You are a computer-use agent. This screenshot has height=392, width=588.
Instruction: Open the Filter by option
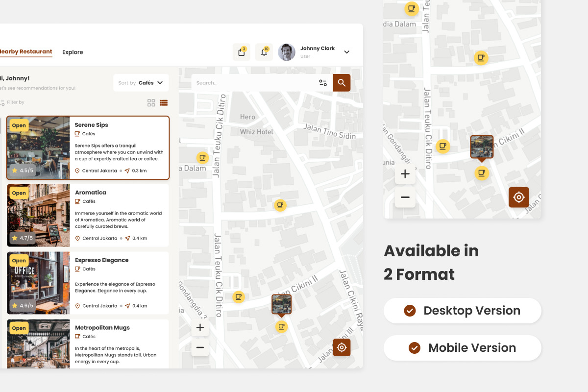click(x=12, y=102)
